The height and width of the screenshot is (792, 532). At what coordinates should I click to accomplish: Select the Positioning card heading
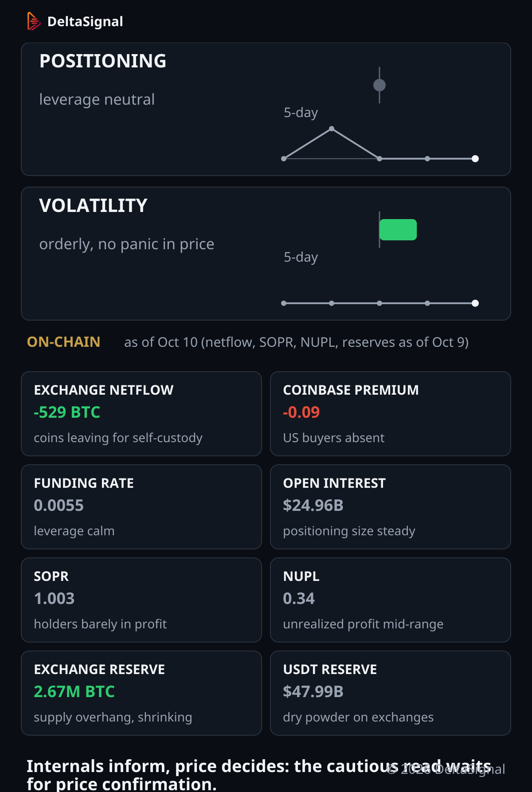[103, 61]
